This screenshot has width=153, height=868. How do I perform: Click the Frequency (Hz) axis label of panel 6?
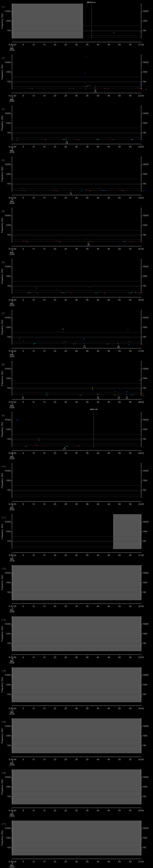(x=2, y=276)
